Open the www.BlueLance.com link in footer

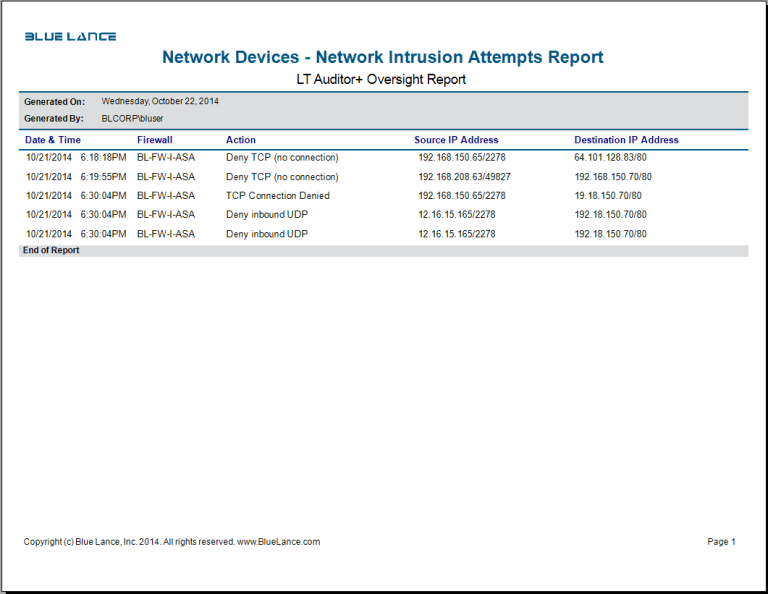[x=278, y=542]
